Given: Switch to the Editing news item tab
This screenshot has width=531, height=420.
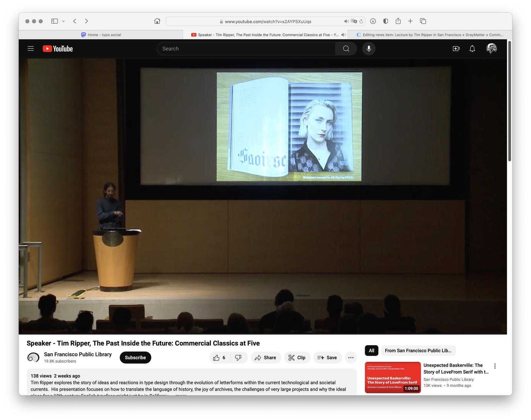Looking at the screenshot, I should [430, 35].
